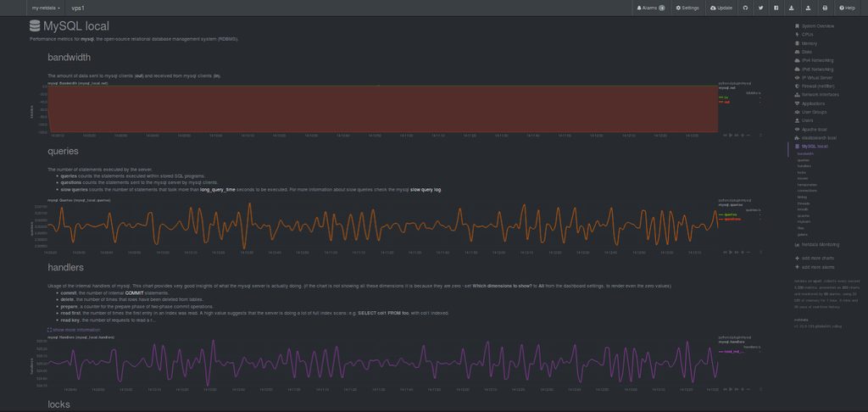This screenshot has height=412, width=868.
Task: Click the Facebook icon in the top bar
Action: pos(776,8)
